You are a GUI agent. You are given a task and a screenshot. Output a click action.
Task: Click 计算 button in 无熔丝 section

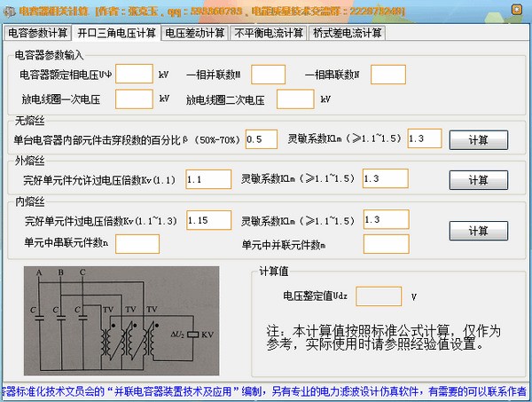tap(479, 140)
